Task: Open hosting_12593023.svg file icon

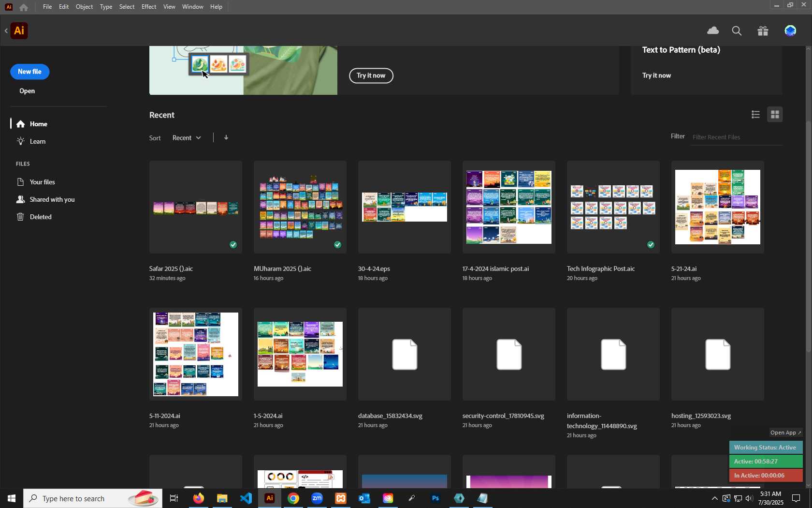Action: point(718,354)
